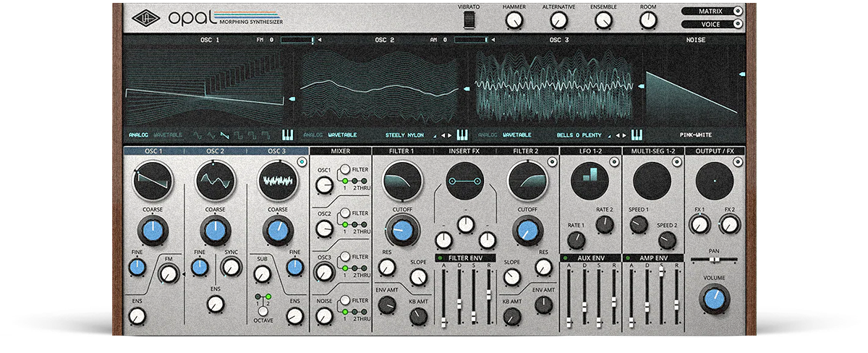Open the Bells O Plenty wavetable dropdown
Image resolution: width=868 pixels, height=353 pixels.
(582, 135)
